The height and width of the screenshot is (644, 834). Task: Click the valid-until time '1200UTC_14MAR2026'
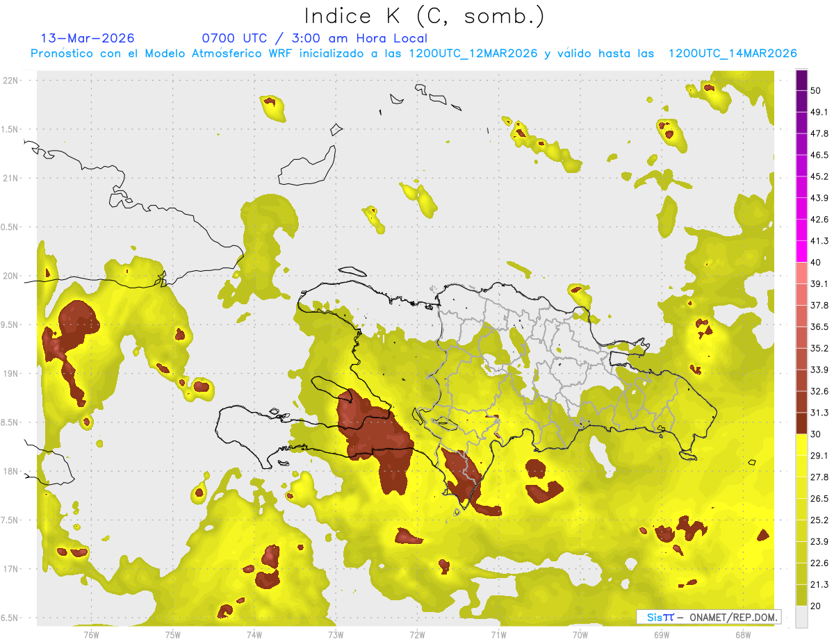[732, 53]
